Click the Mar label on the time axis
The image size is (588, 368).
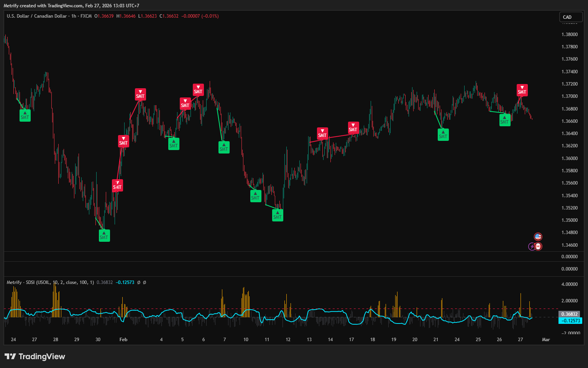546,340
